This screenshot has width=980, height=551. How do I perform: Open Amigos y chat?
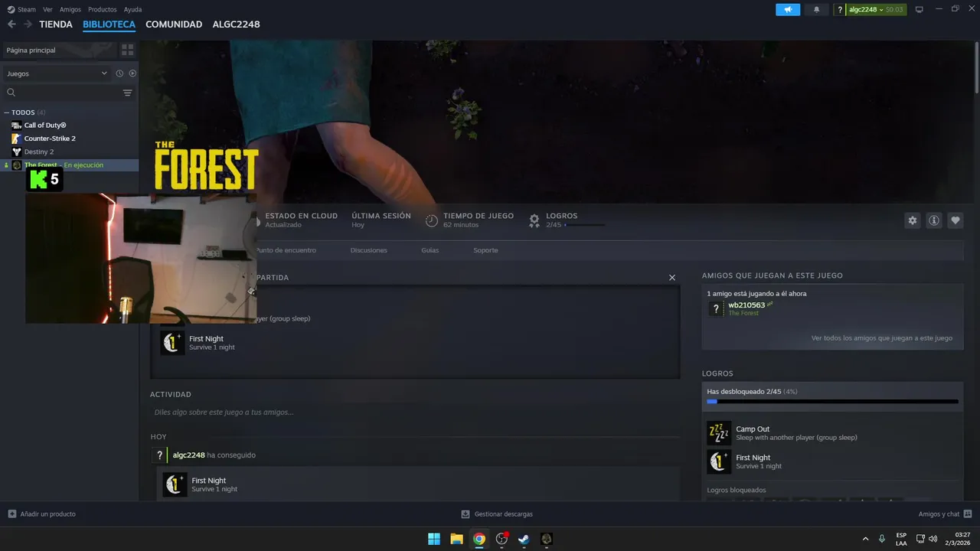945,514
